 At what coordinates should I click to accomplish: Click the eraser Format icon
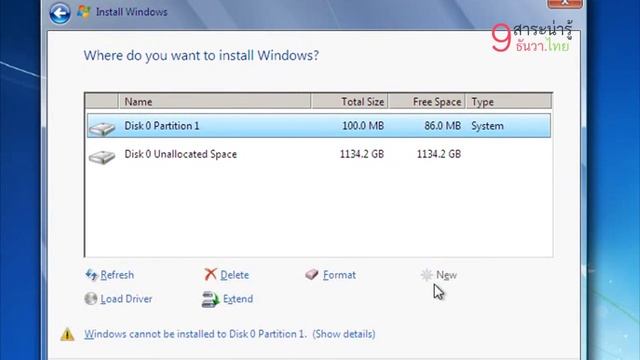pos(312,274)
